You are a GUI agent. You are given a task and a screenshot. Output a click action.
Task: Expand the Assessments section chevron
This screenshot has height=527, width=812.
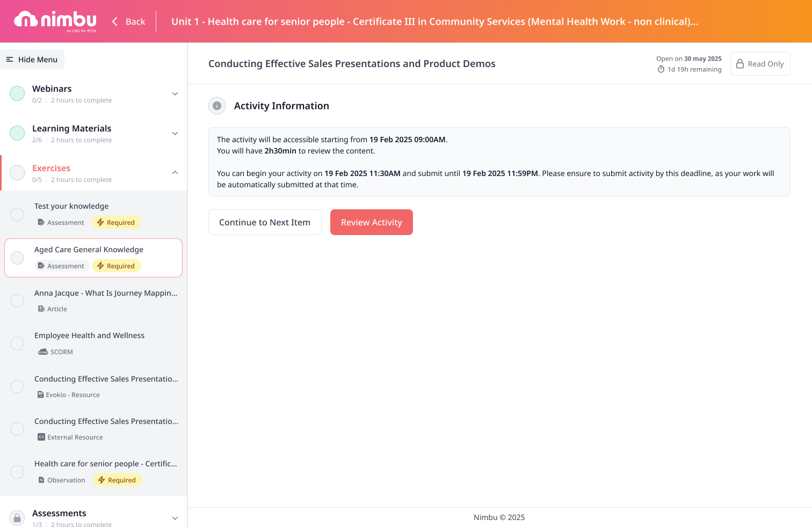[x=175, y=518]
